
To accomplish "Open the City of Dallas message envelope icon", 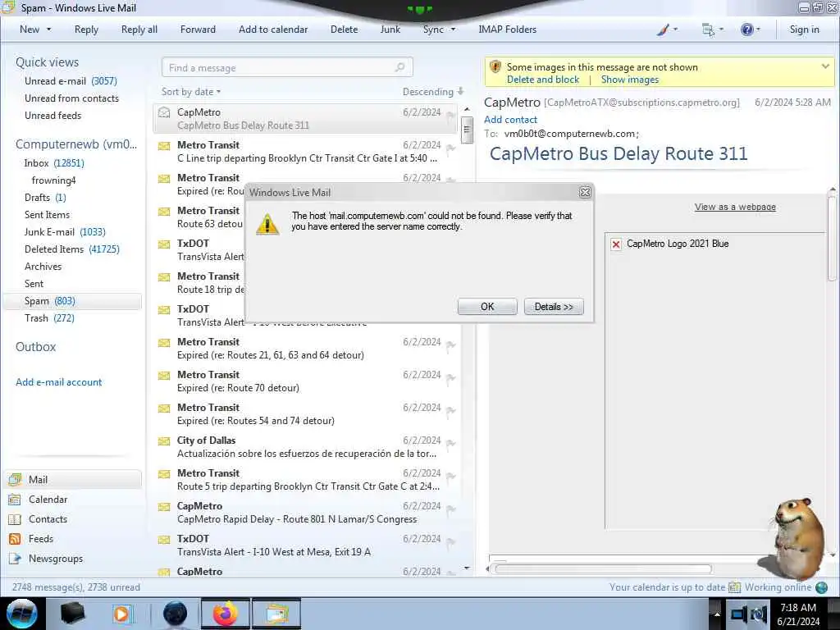I will [x=164, y=441].
